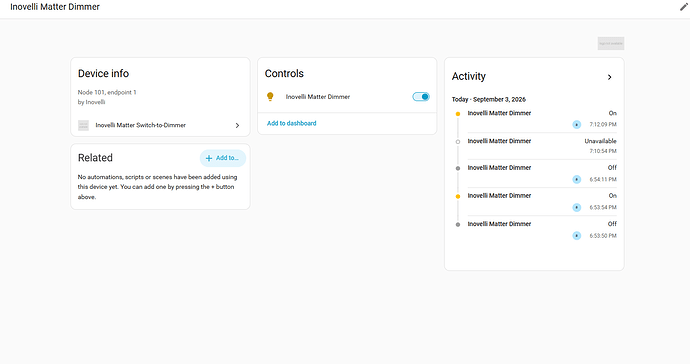The height and width of the screenshot is (364, 690).
Task: Click the 'Node 101, endpoint 1' text
Action: coord(107,92)
